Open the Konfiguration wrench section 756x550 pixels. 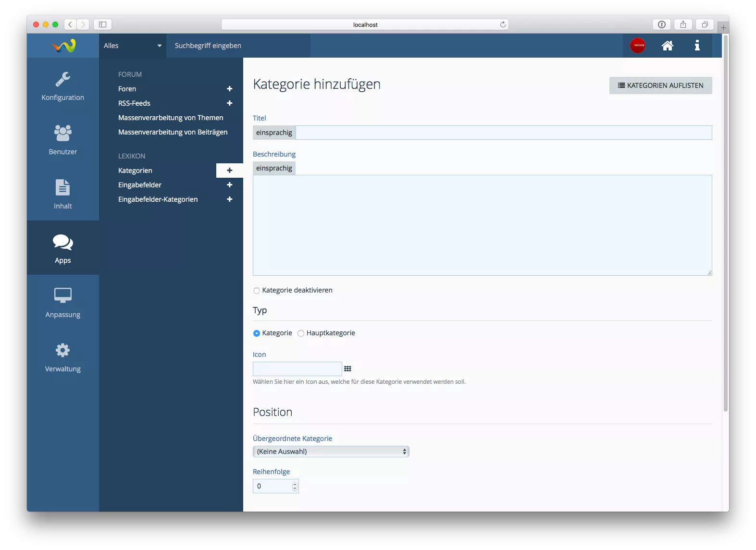click(x=62, y=86)
